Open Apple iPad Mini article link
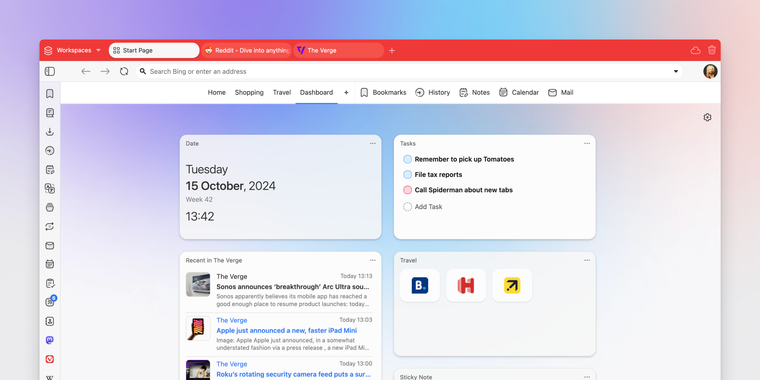The width and height of the screenshot is (760, 380). [x=287, y=331]
